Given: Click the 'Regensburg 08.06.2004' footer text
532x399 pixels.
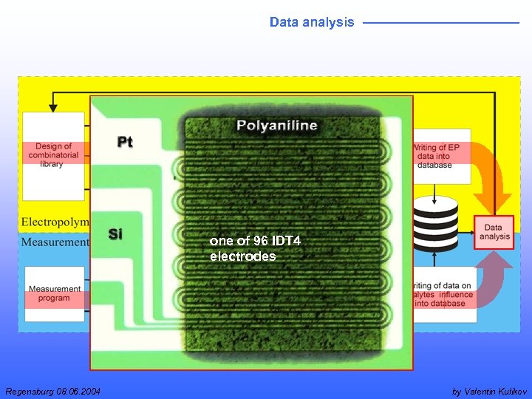Looking at the screenshot, I should coord(53,392).
